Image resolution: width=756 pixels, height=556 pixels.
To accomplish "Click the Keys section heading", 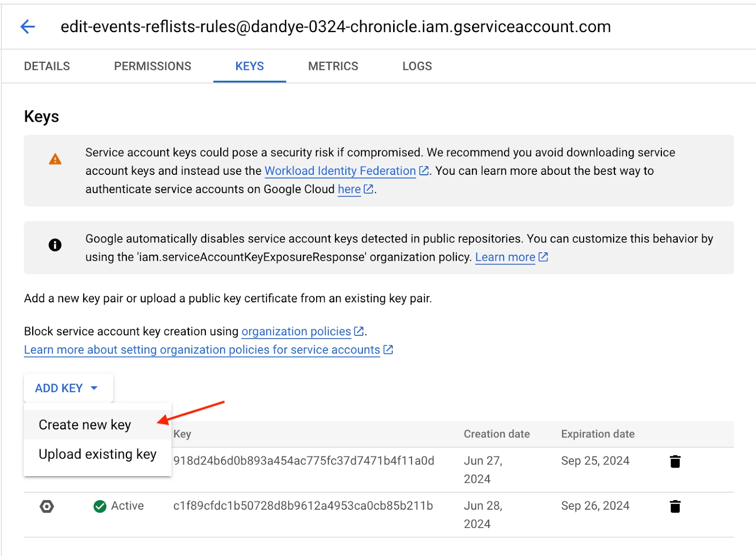I will 42,117.
